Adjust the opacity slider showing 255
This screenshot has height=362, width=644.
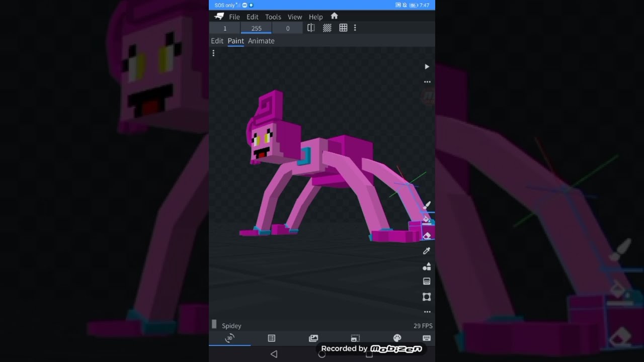256,28
